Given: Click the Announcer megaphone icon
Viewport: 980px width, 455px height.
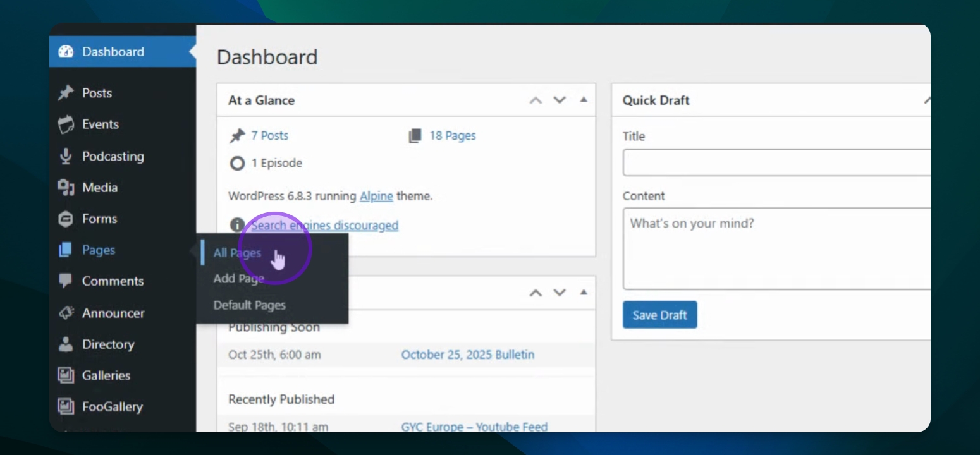Looking at the screenshot, I should (66, 313).
